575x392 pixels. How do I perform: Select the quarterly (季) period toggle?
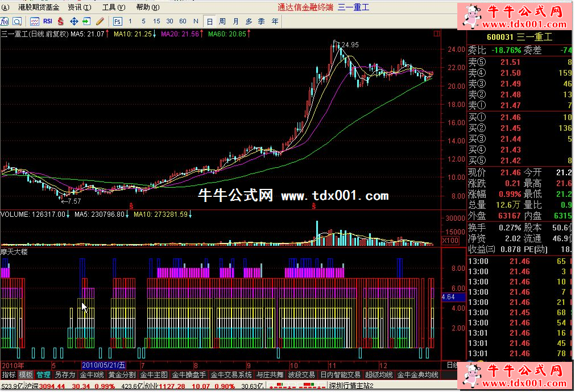pos(262,22)
